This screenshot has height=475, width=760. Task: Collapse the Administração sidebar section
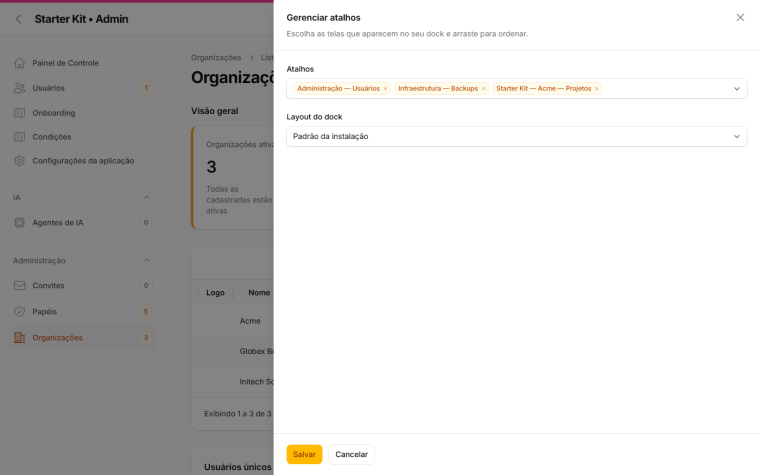click(x=147, y=260)
